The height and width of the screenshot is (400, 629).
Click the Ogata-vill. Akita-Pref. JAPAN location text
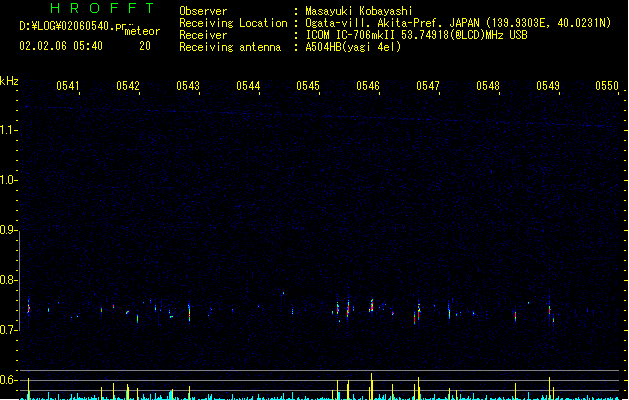[x=458, y=23]
